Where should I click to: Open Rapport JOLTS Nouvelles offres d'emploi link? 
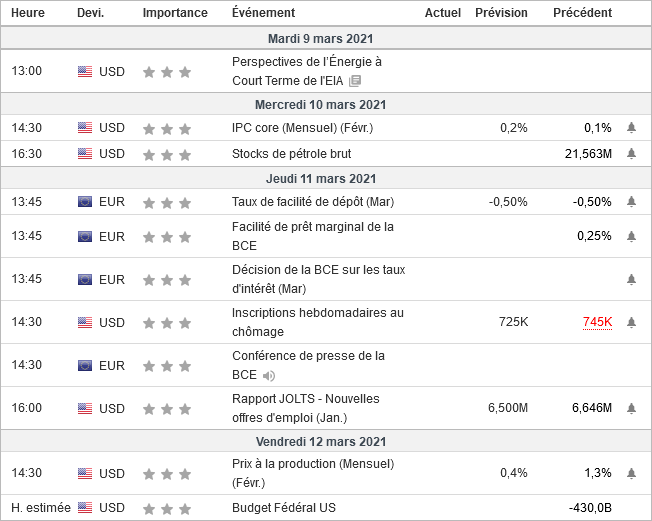tap(305, 408)
